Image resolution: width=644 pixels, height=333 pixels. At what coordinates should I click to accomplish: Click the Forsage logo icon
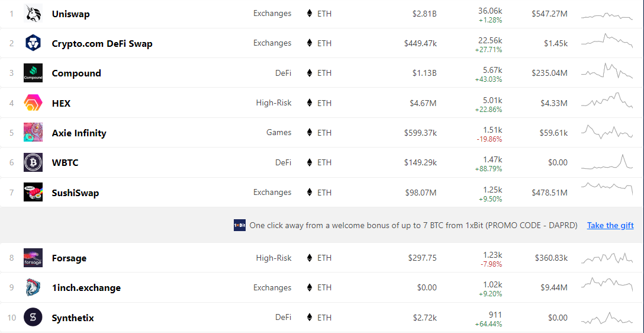pos(33,258)
